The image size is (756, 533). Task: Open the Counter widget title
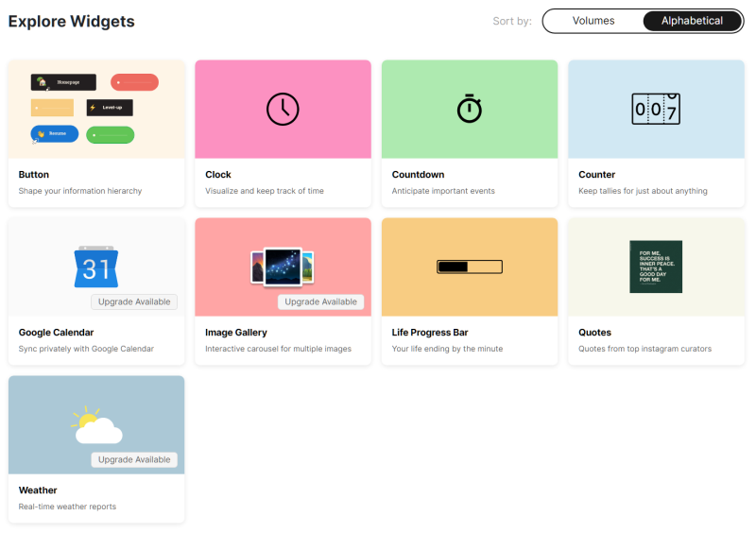point(597,175)
